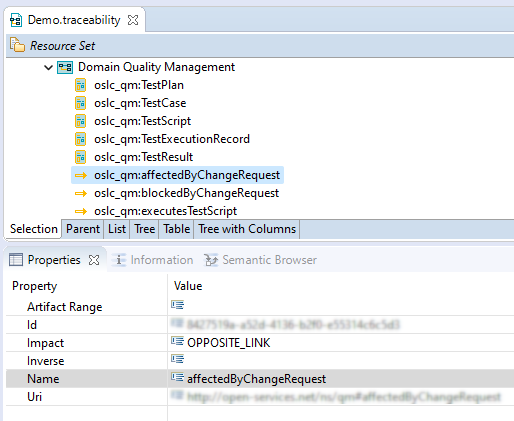Switch to the Parent tab
The width and height of the screenshot is (514, 421).
pyautogui.click(x=83, y=229)
